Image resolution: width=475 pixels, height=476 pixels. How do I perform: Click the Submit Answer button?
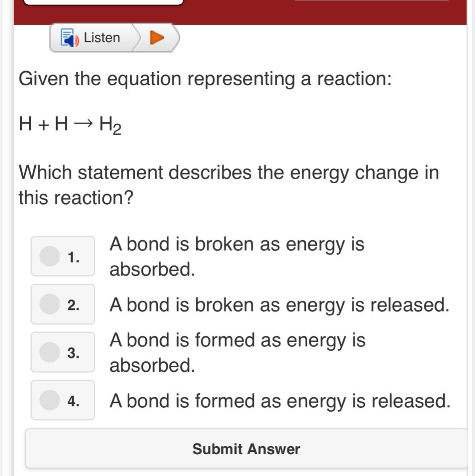(246, 449)
